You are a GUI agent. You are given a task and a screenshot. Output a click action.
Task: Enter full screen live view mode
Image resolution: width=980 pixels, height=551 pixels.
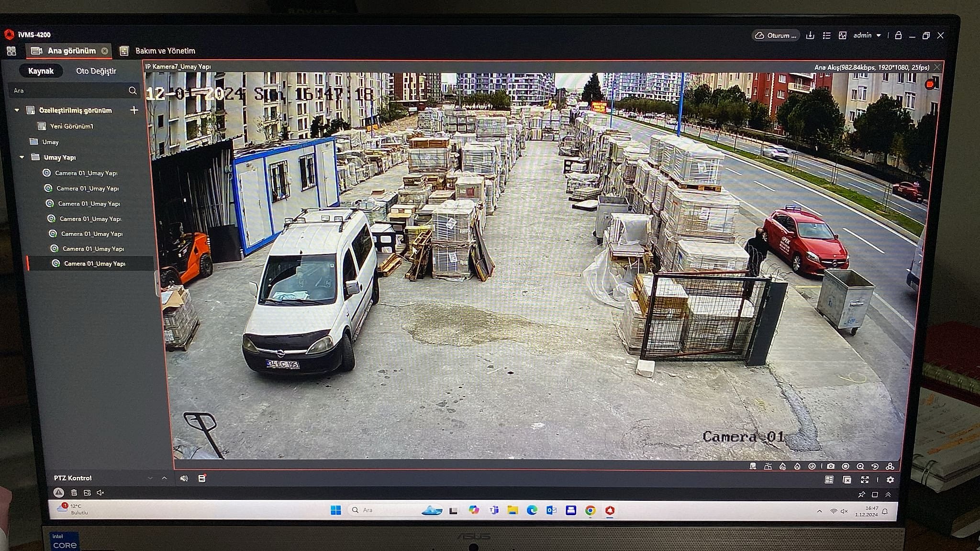(x=865, y=480)
